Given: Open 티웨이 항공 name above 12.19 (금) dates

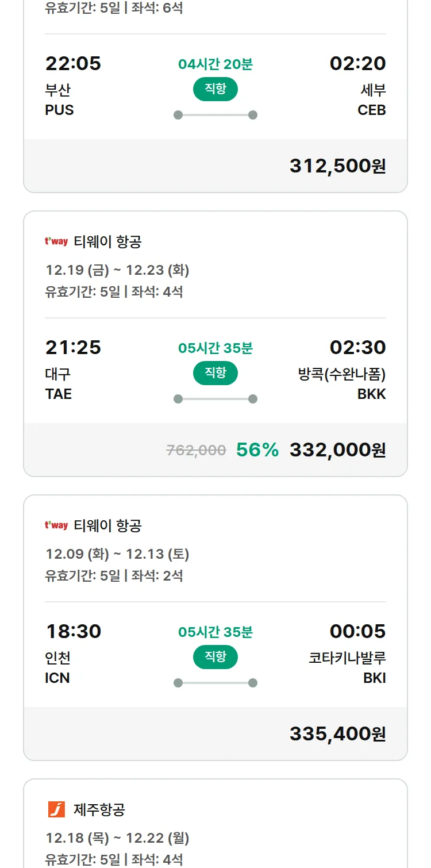Looking at the screenshot, I should click(107, 242).
